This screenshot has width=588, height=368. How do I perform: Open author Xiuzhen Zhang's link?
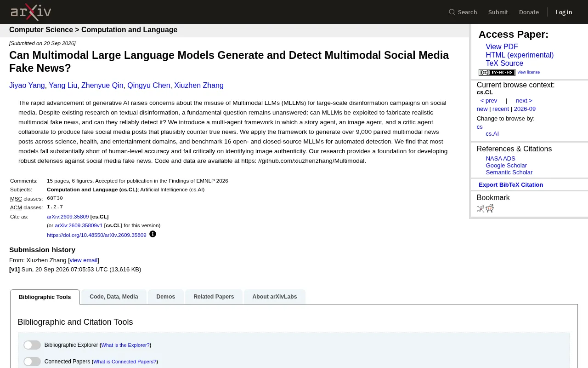coord(199,86)
